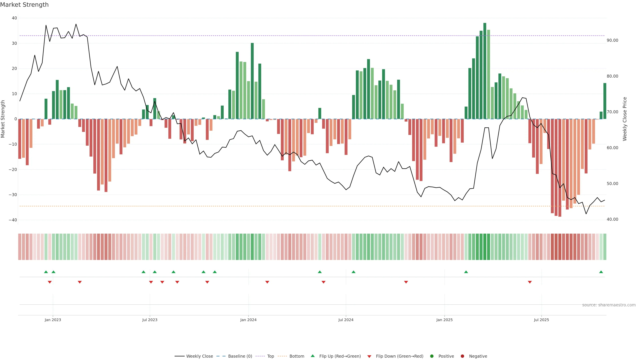644x362 pixels.
Task: Click the Flip Up green triangle legend icon
Action: point(312,356)
